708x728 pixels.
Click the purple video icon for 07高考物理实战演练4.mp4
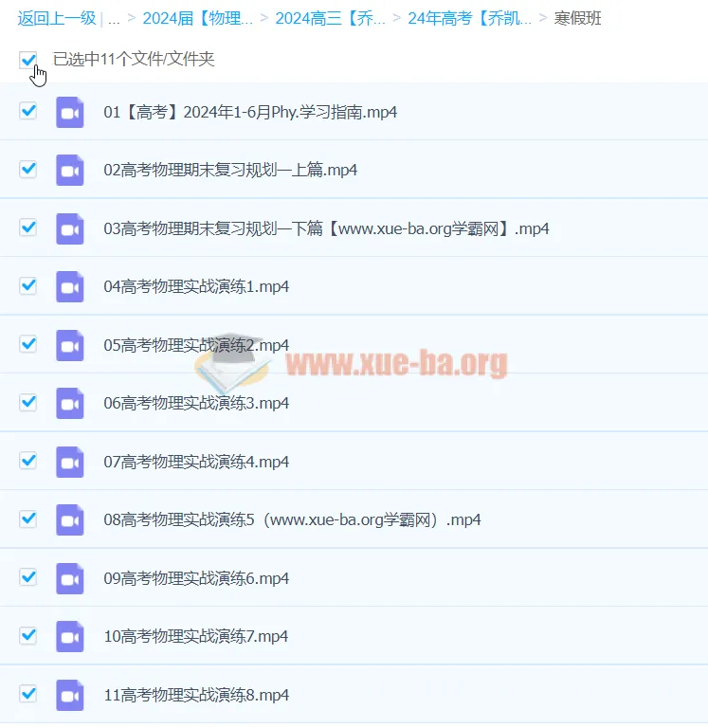pos(69,463)
